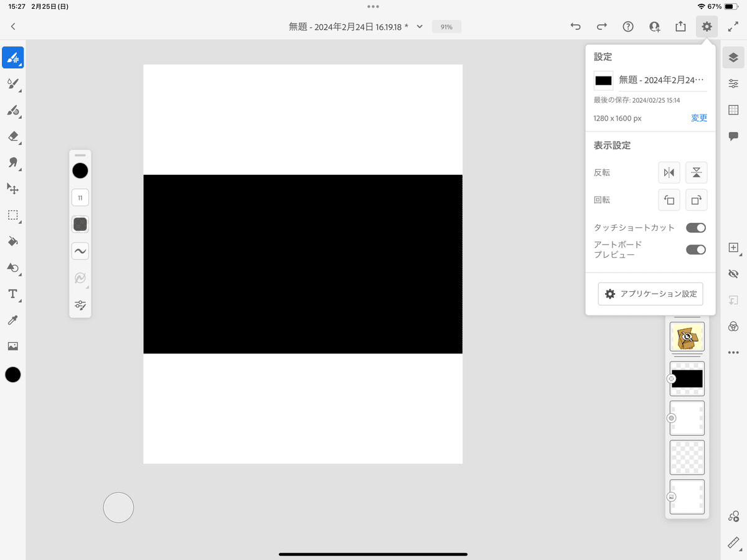Image resolution: width=747 pixels, height=560 pixels.
Task: Open the blend modes circles icon
Action: point(733,327)
